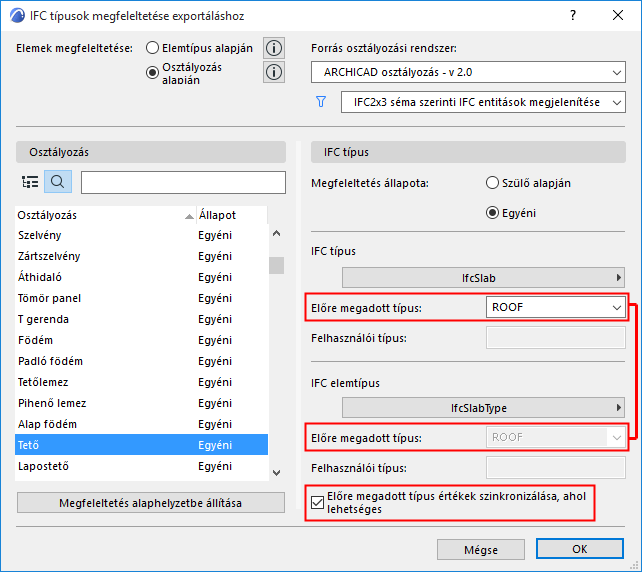This screenshot has height=572, width=642.
Task: Click Mégse to cancel
Action: 481,549
